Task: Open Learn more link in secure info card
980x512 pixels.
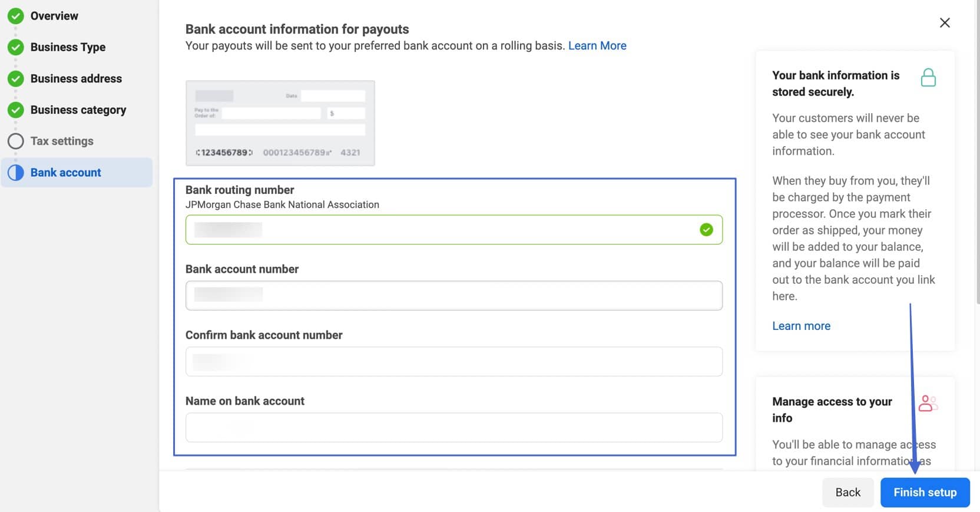Action: [801, 326]
